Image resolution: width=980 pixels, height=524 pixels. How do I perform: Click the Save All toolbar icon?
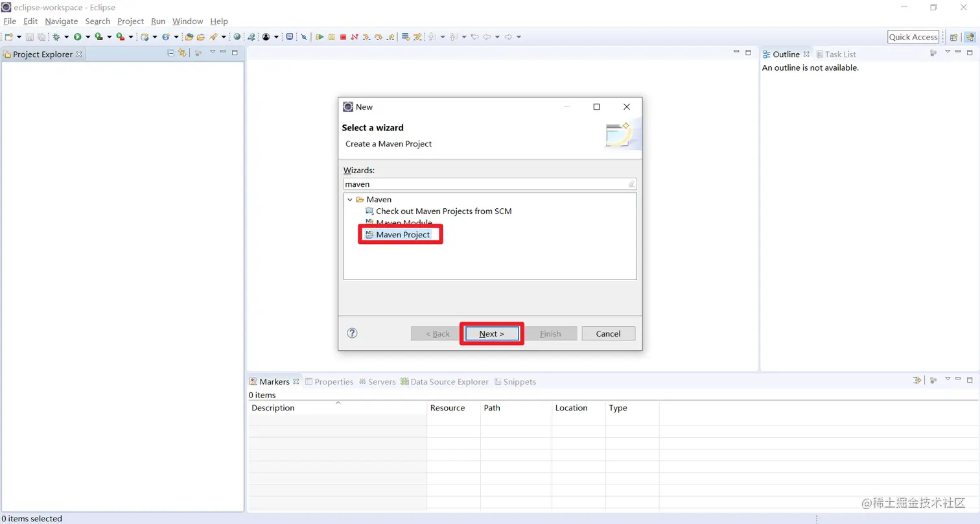41,37
